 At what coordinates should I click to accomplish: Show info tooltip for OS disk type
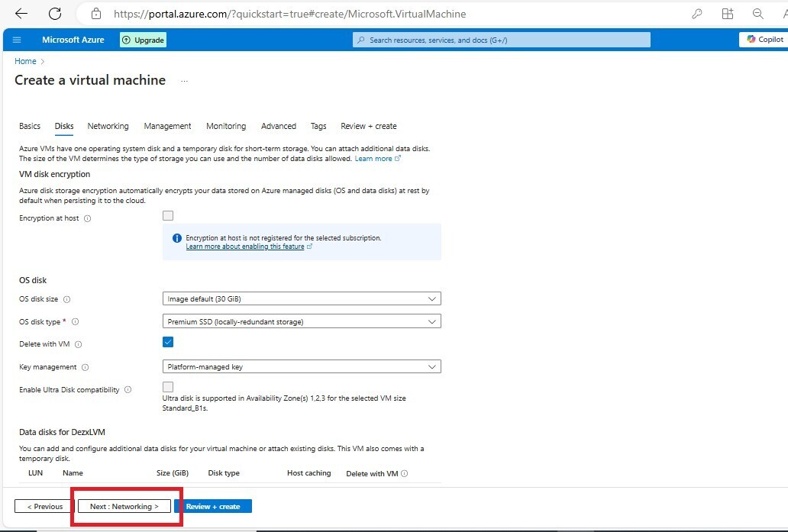tap(76, 322)
